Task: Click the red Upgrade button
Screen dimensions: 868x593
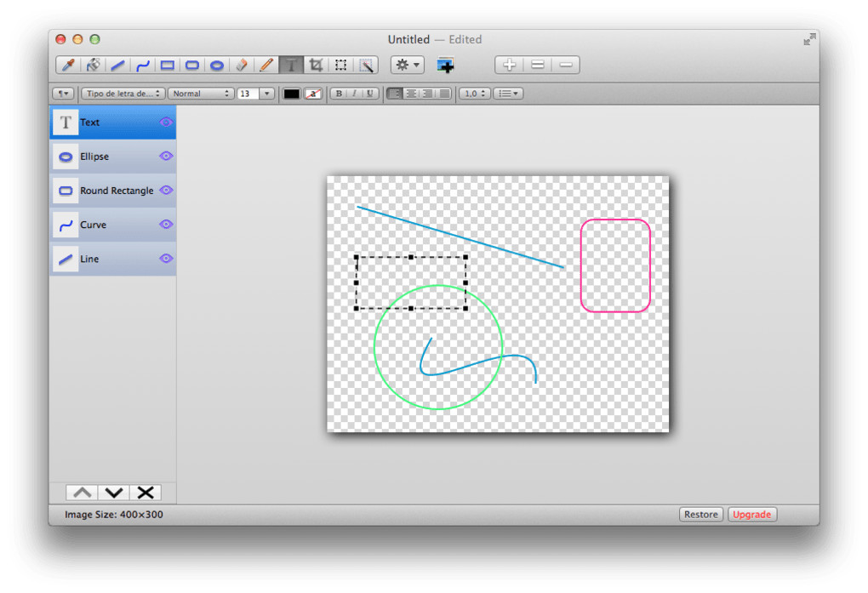Action: pyautogui.click(x=752, y=515)
